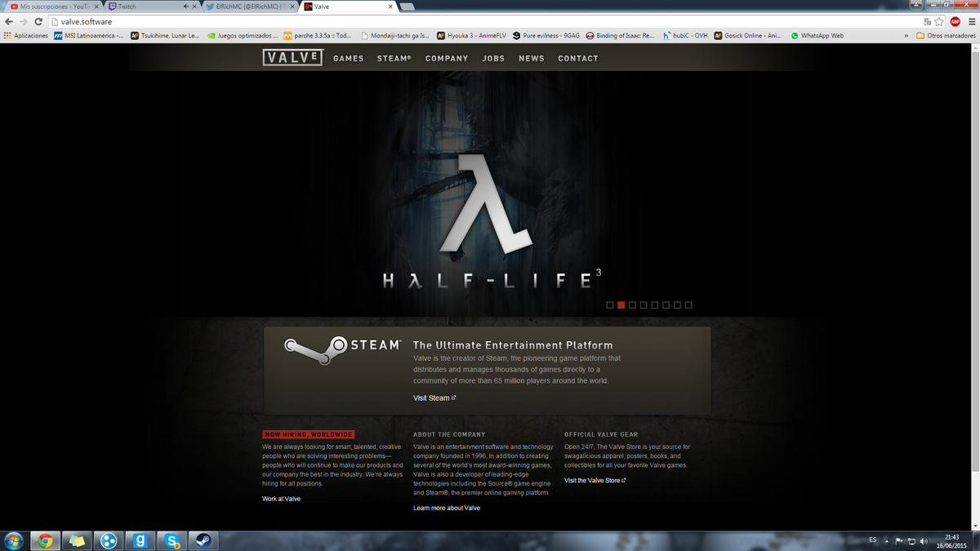Open the GAMES navigation menu
The image size is (980, 551).
point(349,59)
